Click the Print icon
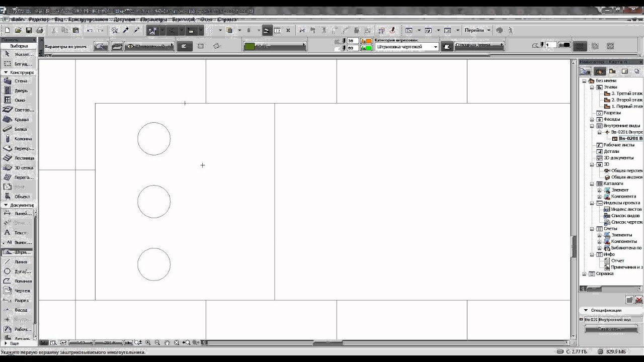This screenshot has height=362, width=644. [x=40, y=30]
